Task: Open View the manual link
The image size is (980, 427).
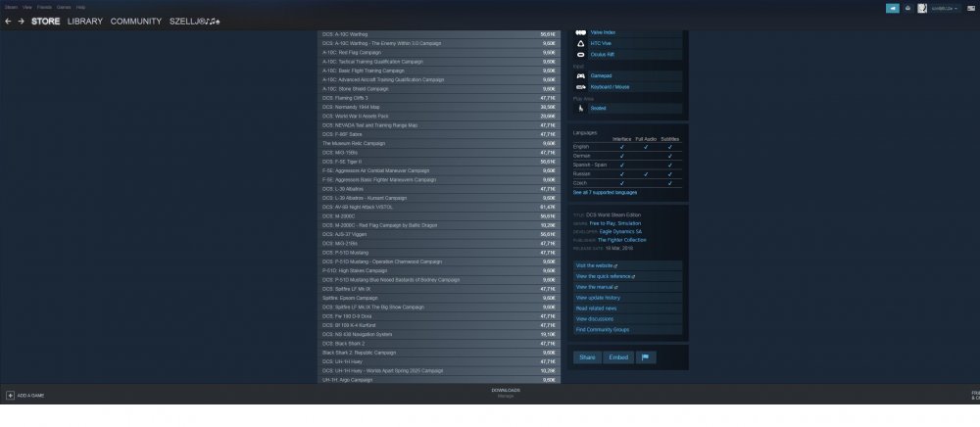Action: click(x=627, y=287)
